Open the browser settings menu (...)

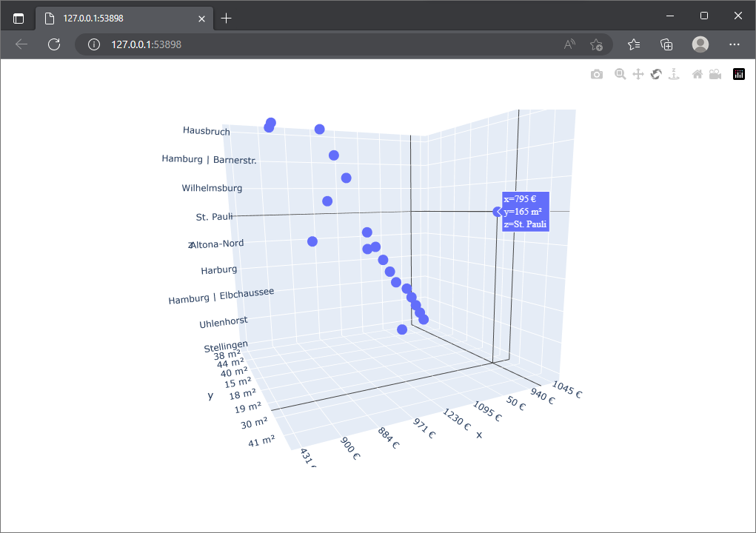point(735,44)
